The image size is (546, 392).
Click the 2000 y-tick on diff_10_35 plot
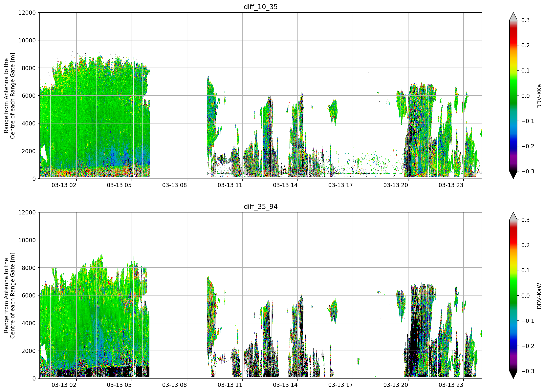pos(29,151)
